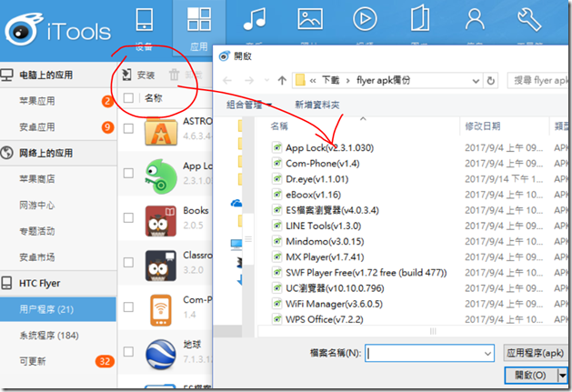
Task: Open the Photos tab icon
Action: click(310, 19)
